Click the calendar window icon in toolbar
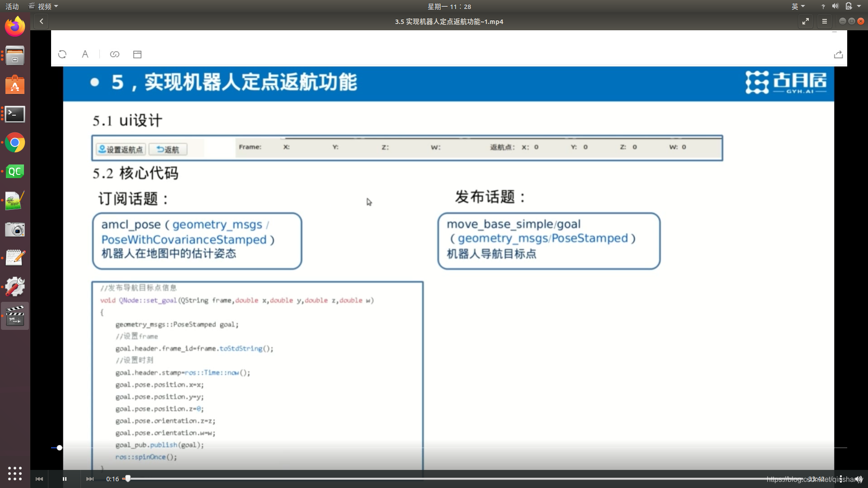 click(x=137, y=54)
